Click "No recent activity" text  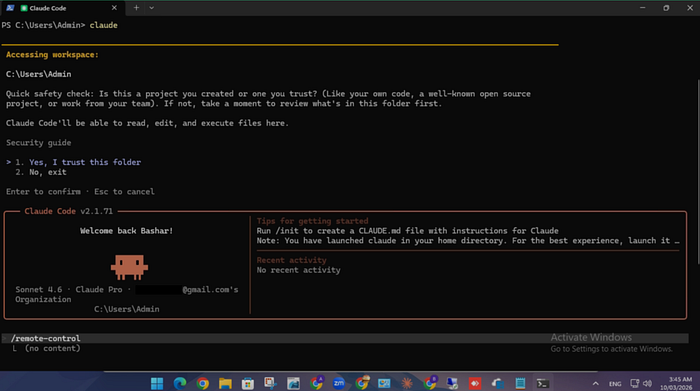[x=298, y=270]
